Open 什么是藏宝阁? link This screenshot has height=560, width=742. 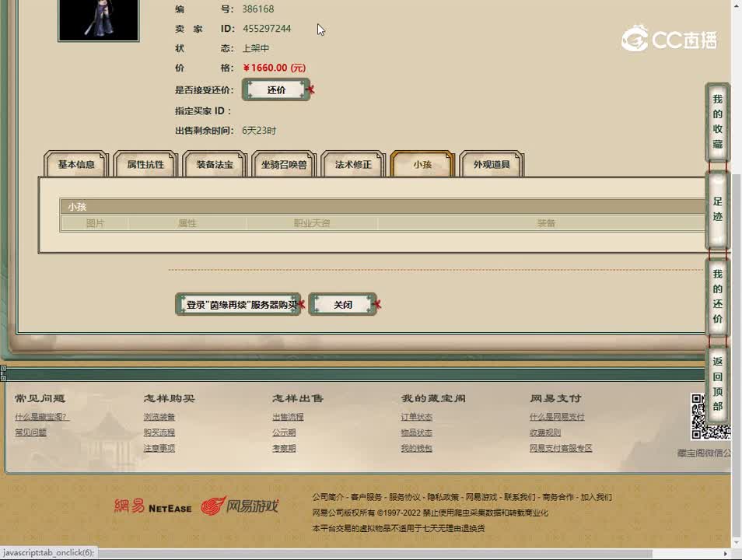42,417
